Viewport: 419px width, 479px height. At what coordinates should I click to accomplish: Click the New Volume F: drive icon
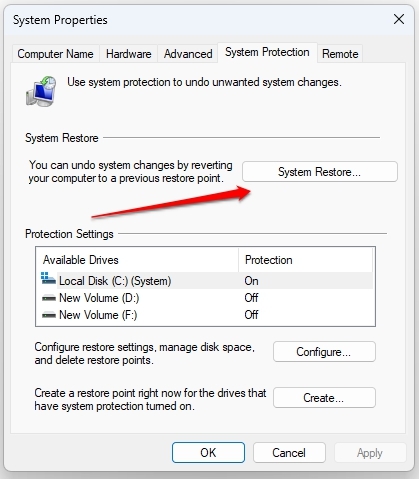click(49, 315)
